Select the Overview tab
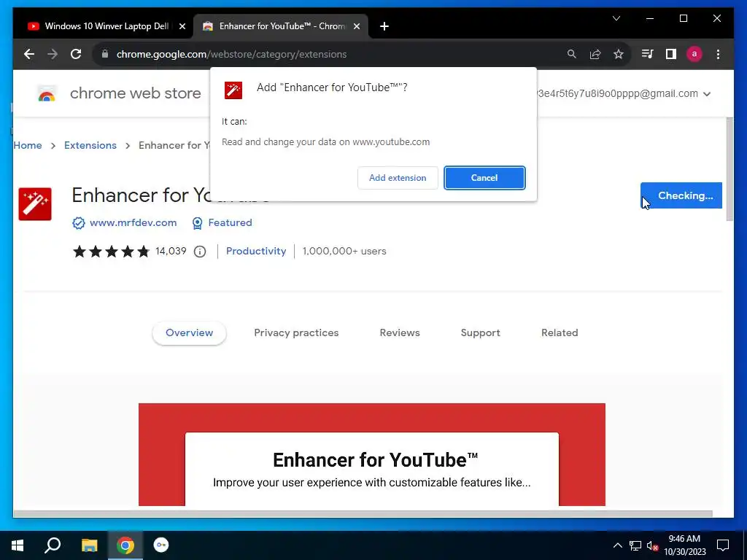747x560 pixels. (189, 332)
